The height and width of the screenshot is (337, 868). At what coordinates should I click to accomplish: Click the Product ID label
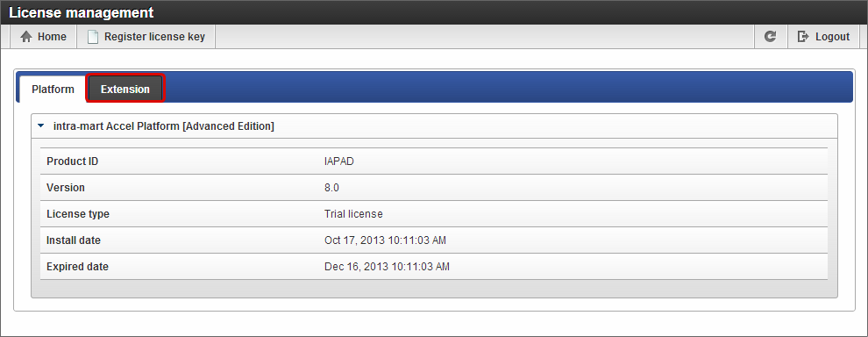pyautogui.click(x=73, y=161)
